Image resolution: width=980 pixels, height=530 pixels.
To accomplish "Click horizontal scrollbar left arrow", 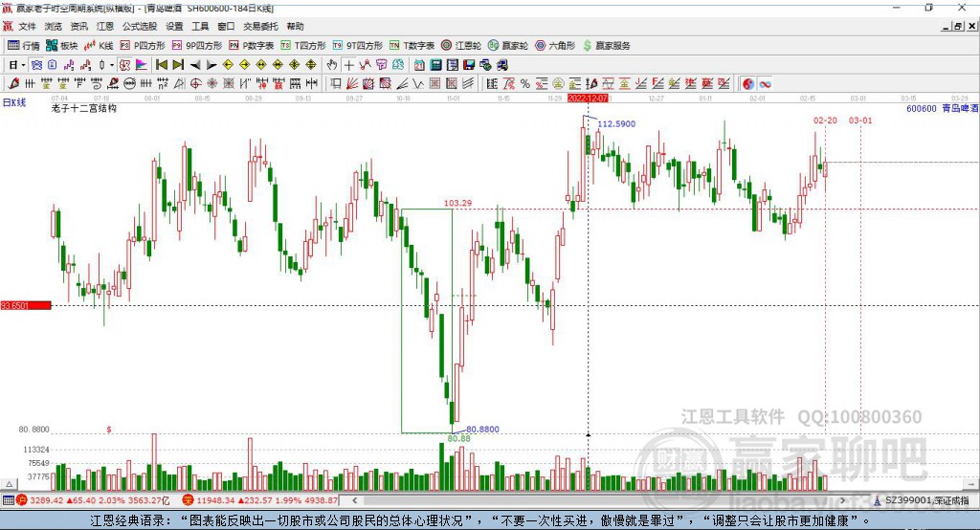I will coord(355,500).
